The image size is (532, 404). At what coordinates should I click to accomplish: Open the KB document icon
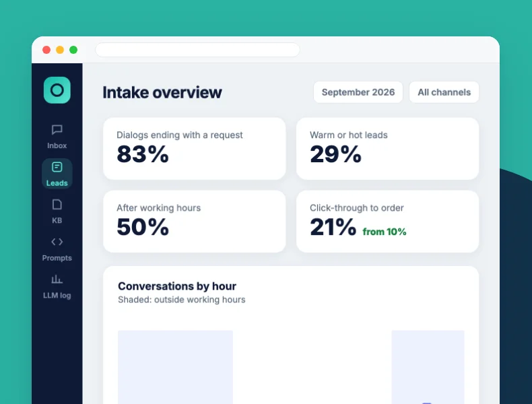(x=57, y=205)
